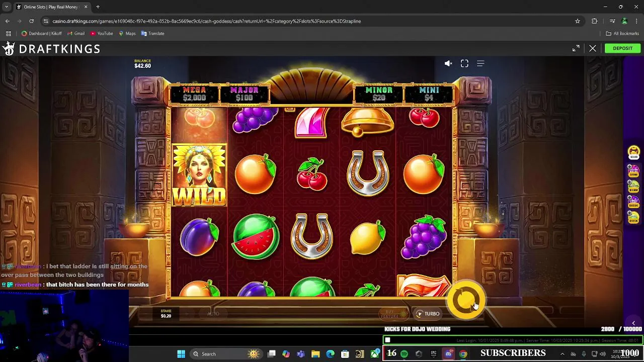This screenshot has width=644, height=362.
Task: Collapse the right sidebar arrow
Action: coord(633,323)
